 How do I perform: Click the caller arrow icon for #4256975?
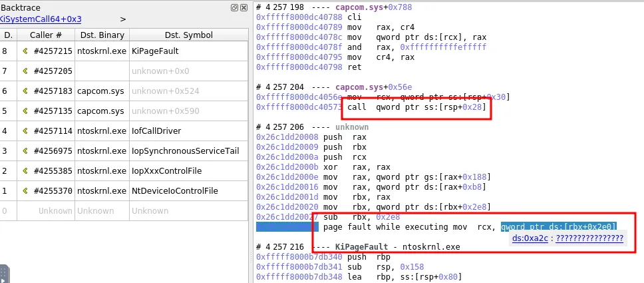pos(25,151)
